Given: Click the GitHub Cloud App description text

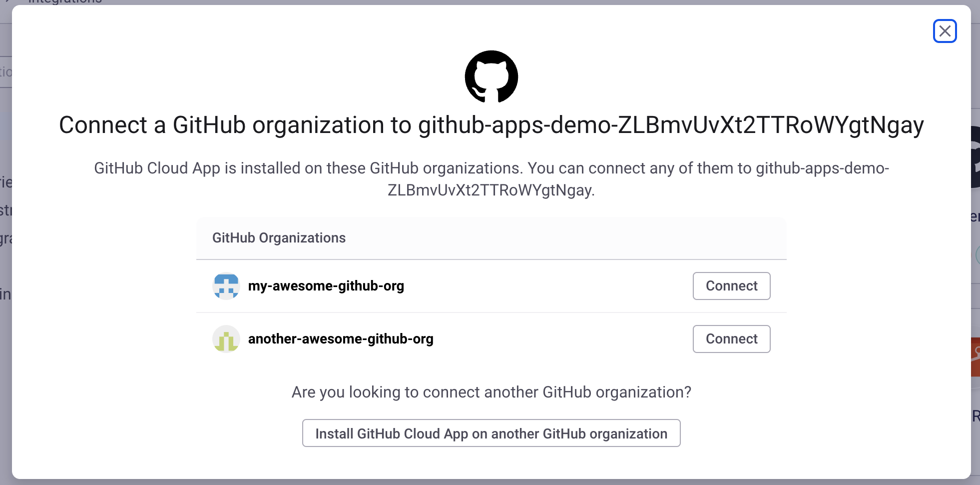Looking at the screenshot, I should click(x=491, y=178).
